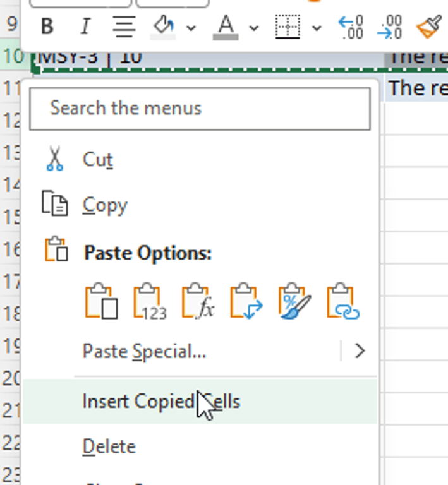Click the borders icon
Viewport: 448px width, 485px height.
click(x=288, y=27)
